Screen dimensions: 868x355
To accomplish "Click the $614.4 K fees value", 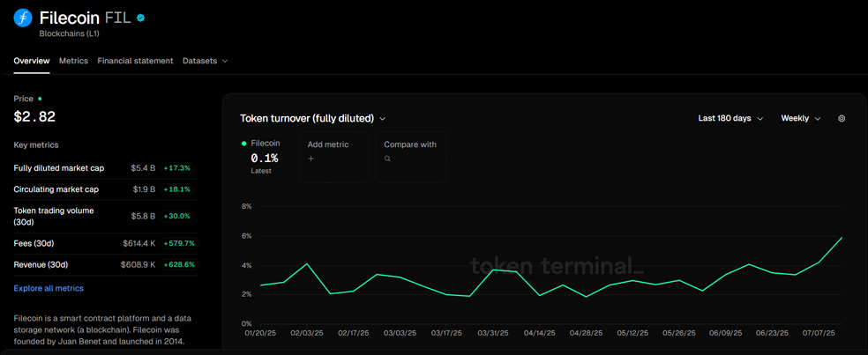I will [x=139, y=243].
